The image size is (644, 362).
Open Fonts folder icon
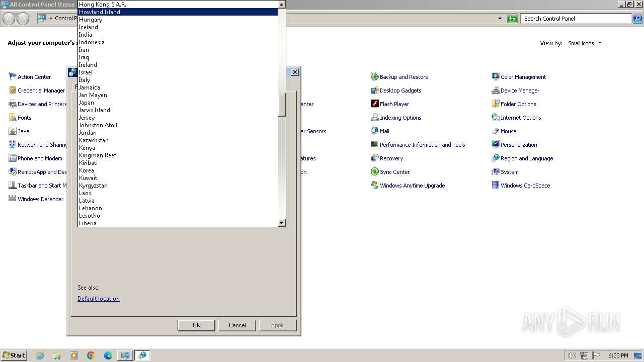point(13,118)
